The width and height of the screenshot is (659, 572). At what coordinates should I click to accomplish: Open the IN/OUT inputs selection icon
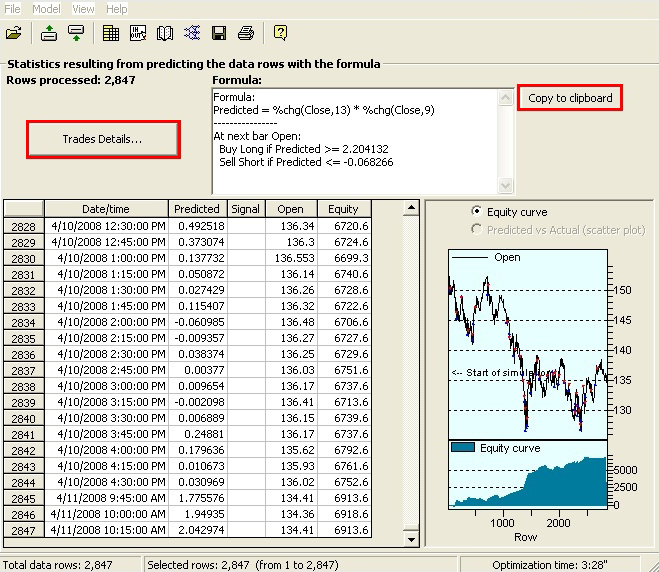[138, 33]
